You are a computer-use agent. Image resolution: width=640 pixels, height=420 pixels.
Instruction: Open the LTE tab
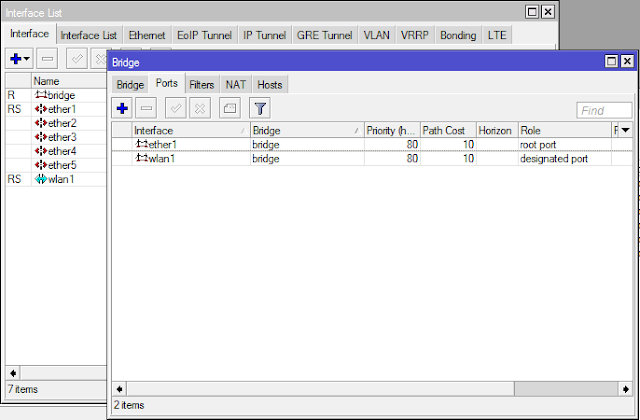497,36
